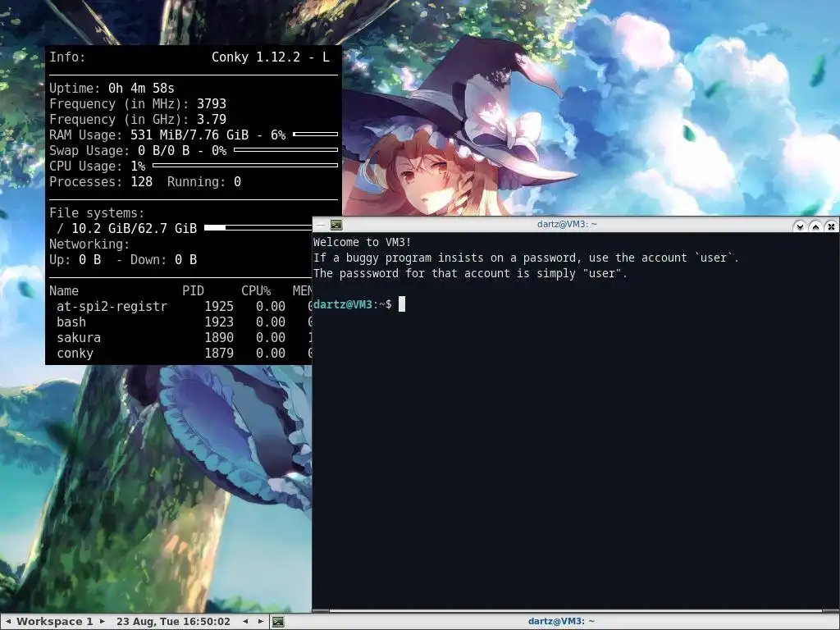The image size is (840, 630).
Task: Click the taskbar clock showing 23 Aug, Tue
Action: click(x=173, y=622)
